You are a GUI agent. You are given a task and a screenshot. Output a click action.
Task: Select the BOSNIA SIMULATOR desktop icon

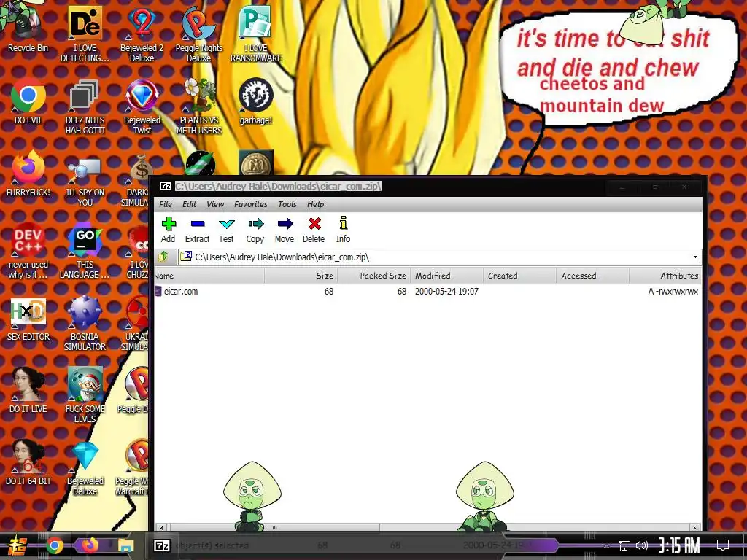[85, 324]
